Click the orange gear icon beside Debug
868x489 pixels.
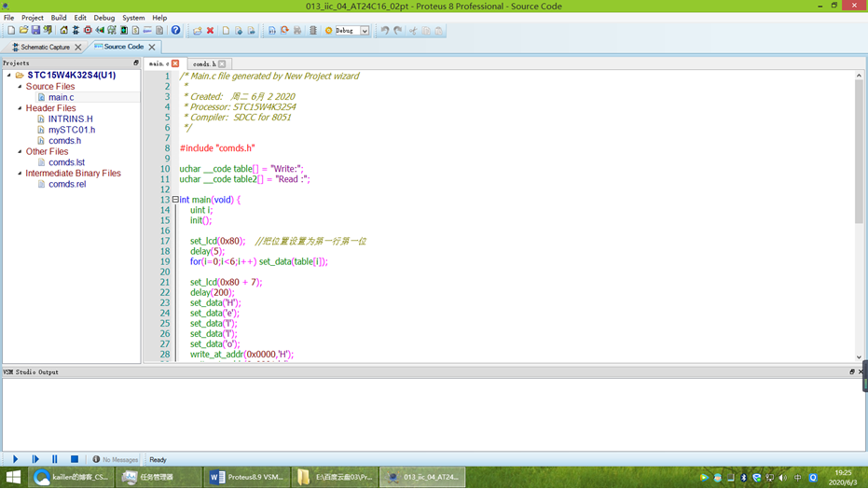(329, 31)
